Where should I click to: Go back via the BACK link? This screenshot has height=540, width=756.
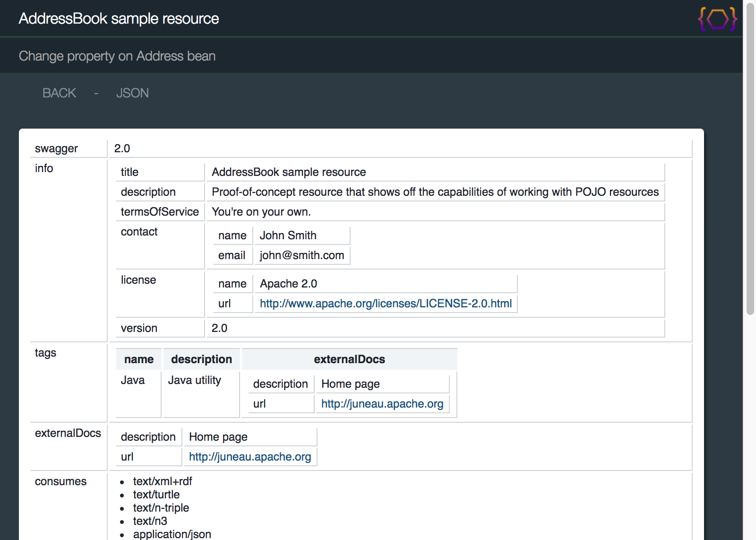point(59,93)
